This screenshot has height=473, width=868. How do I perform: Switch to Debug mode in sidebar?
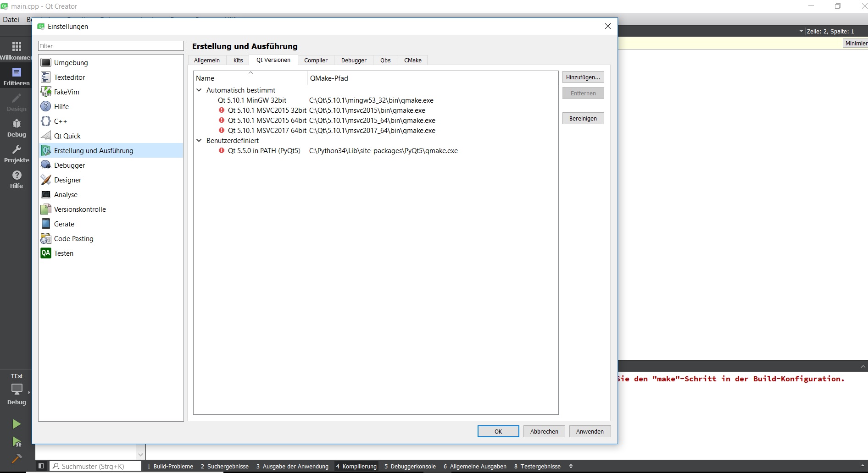click(17, 128)
